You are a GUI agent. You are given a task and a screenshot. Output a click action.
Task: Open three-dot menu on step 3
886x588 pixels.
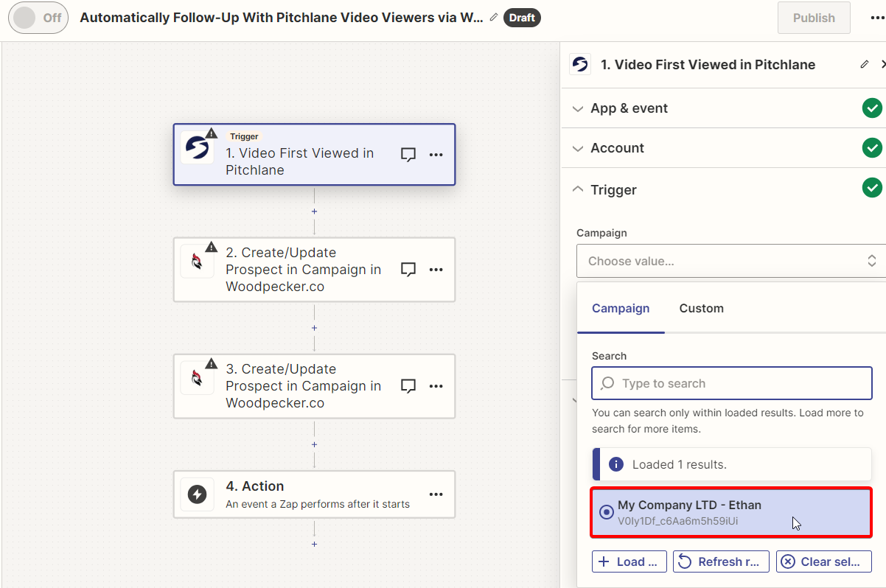(436, 386)
